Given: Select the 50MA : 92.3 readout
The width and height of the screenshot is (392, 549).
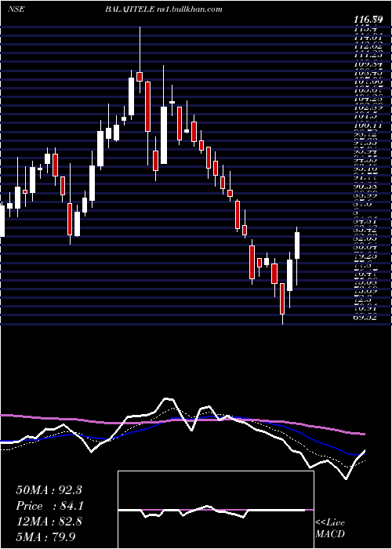Looking at the screenshot, I should click(x=49, y=490).
